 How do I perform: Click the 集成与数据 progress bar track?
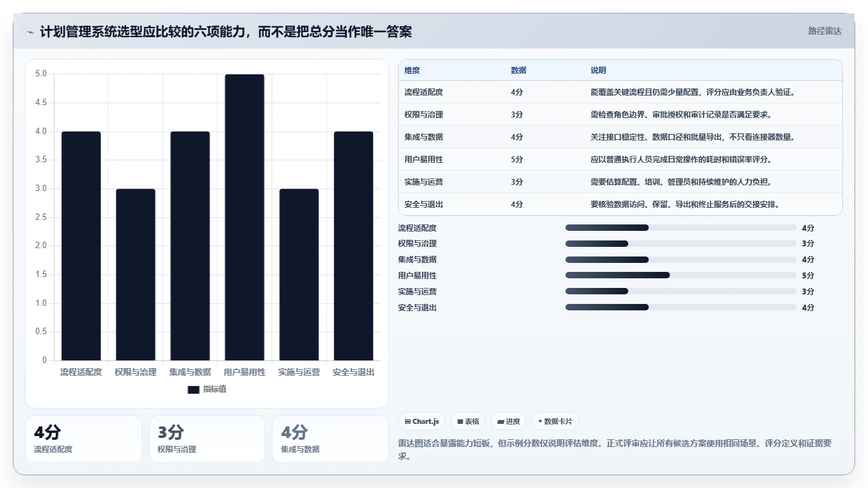(x=681, y=260)
